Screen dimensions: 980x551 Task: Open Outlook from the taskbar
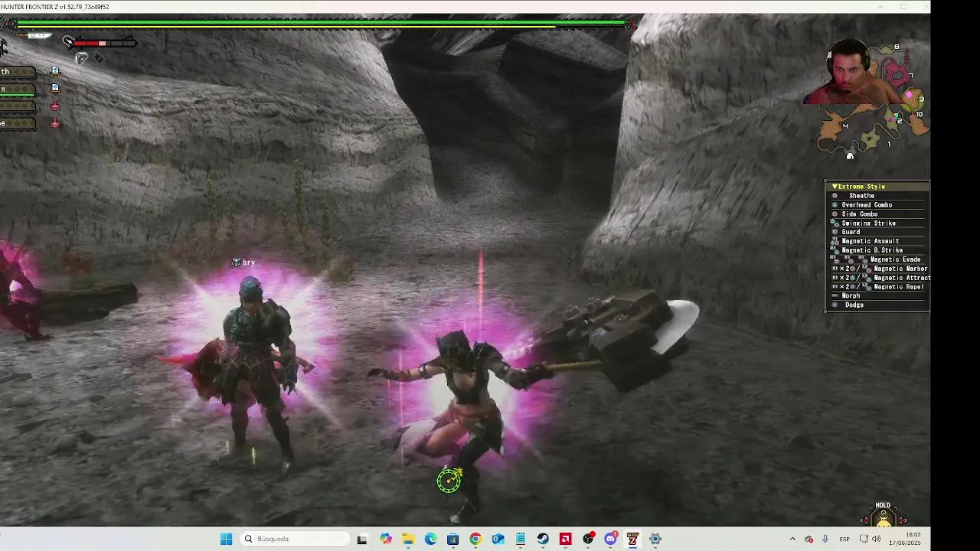pos(498,539)
